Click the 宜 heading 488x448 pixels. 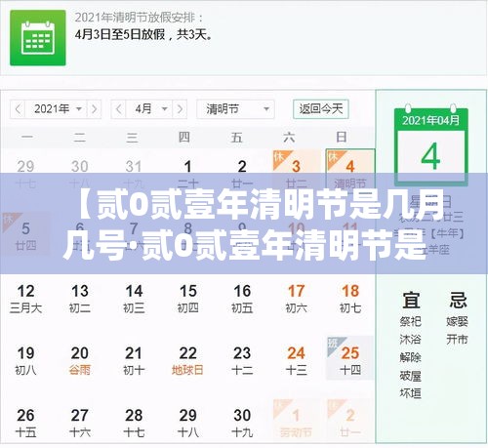[x=411, y=300]
